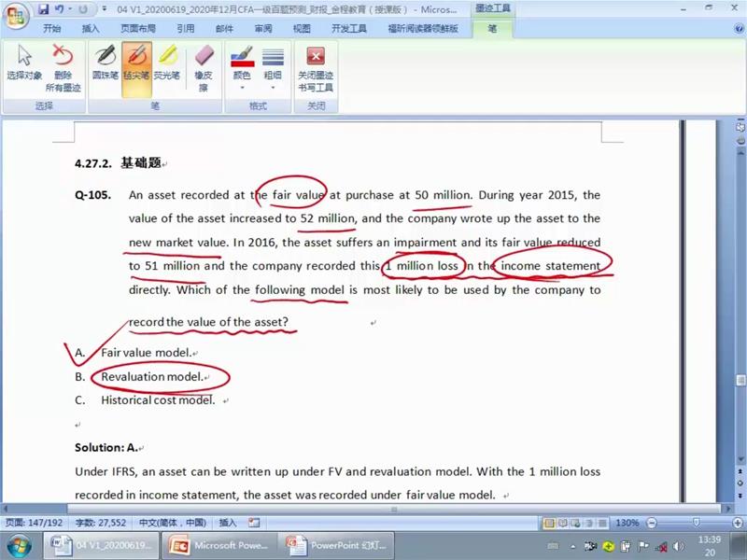Click the vertical scrollbar down arrow
The width and height of the screenshot is (747, 560).
click(x=740, y=459)
